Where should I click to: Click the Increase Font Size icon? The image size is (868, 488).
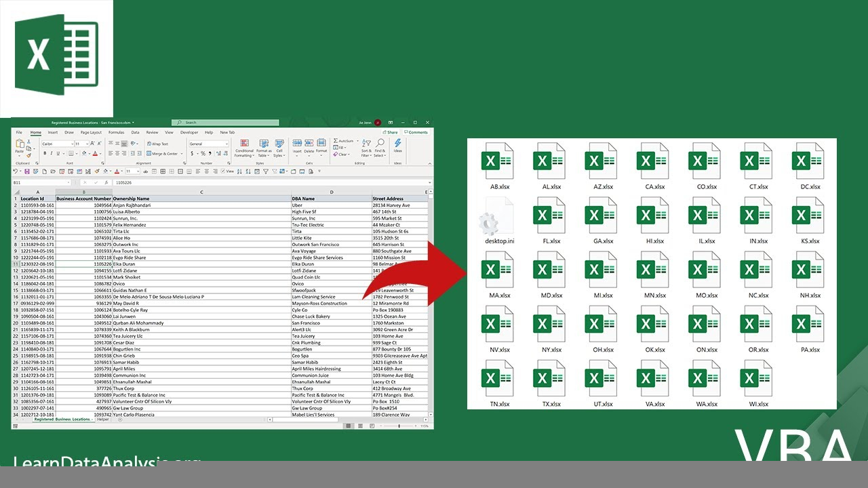(92, 144)
